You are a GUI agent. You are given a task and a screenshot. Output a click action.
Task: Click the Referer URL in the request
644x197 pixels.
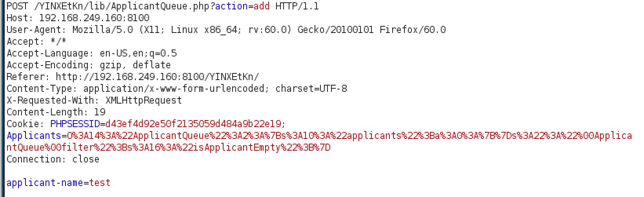(157, 77)
